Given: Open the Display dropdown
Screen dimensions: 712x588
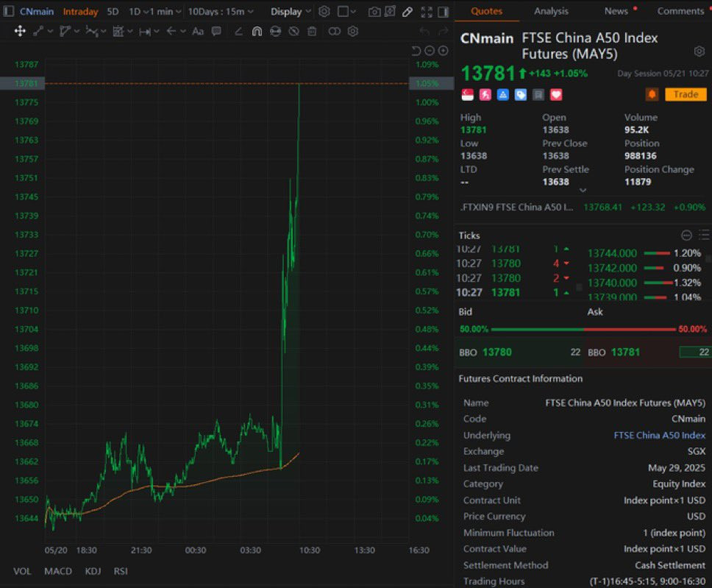Looking at the screenshot, I should (291, 12).
